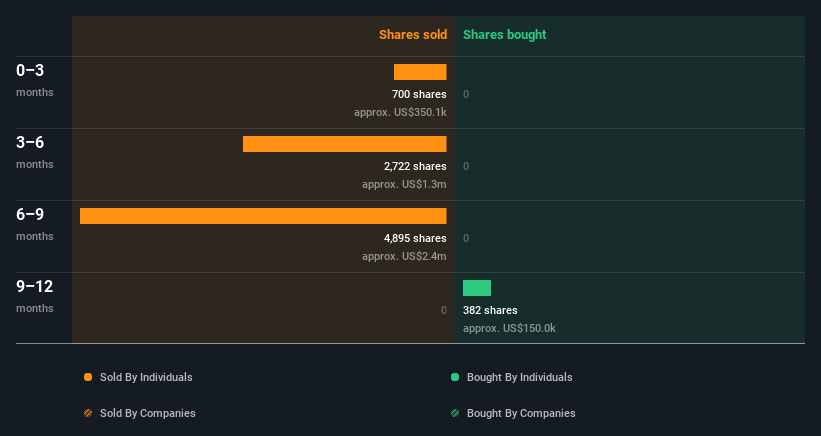Image resolution: width=821 pixels, height=436 pixels.
Task: Click the zero sold value in 9–12 months row
Action: [x=443, y=310]
